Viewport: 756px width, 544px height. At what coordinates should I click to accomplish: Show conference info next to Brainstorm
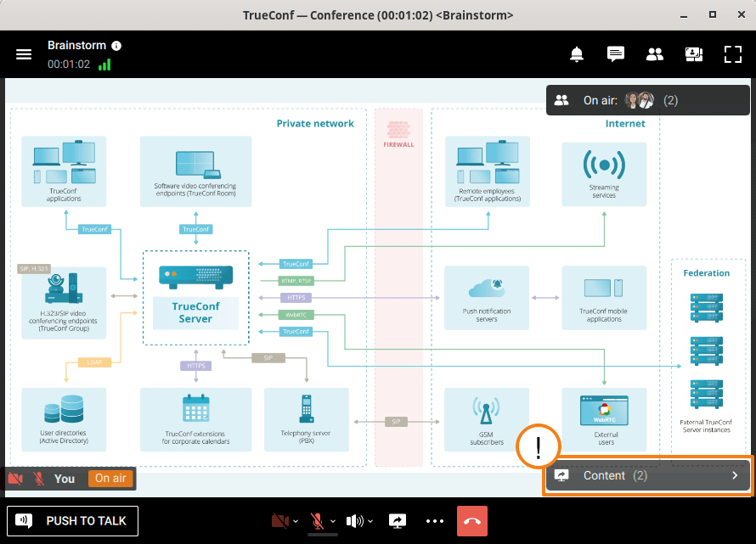(x=116, y=46)
